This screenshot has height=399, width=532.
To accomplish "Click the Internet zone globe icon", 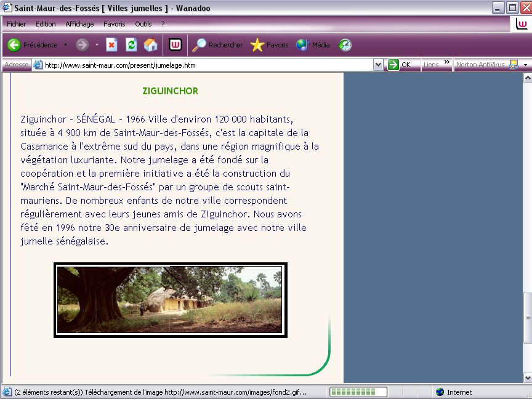I will [x=440, y=392].
